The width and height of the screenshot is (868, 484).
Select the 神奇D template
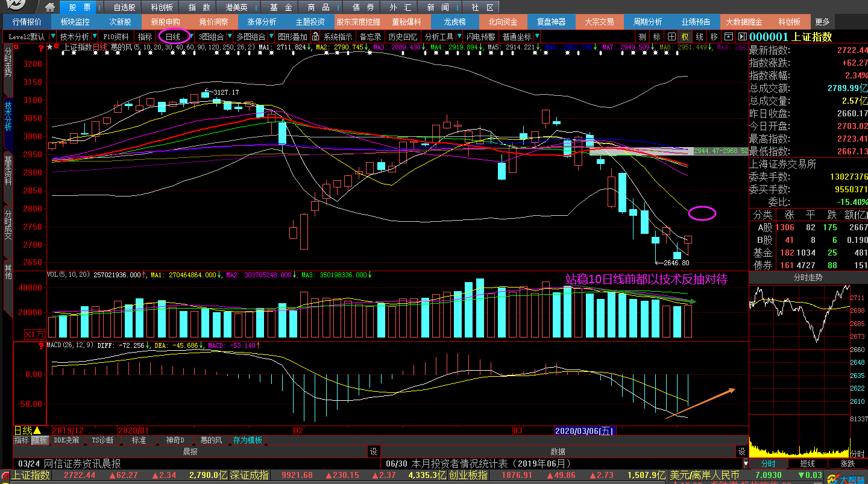(175, 441)
